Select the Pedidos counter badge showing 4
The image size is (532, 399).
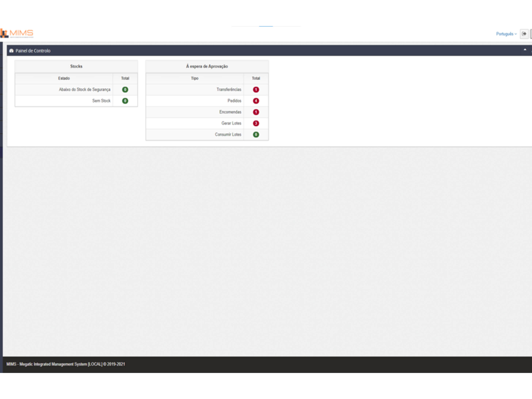coord(256,101)
